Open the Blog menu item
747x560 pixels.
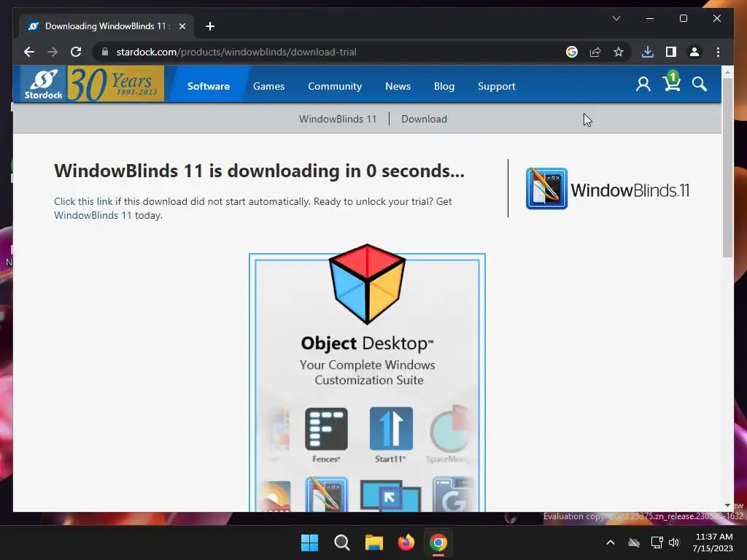click(x=444, y=86)
